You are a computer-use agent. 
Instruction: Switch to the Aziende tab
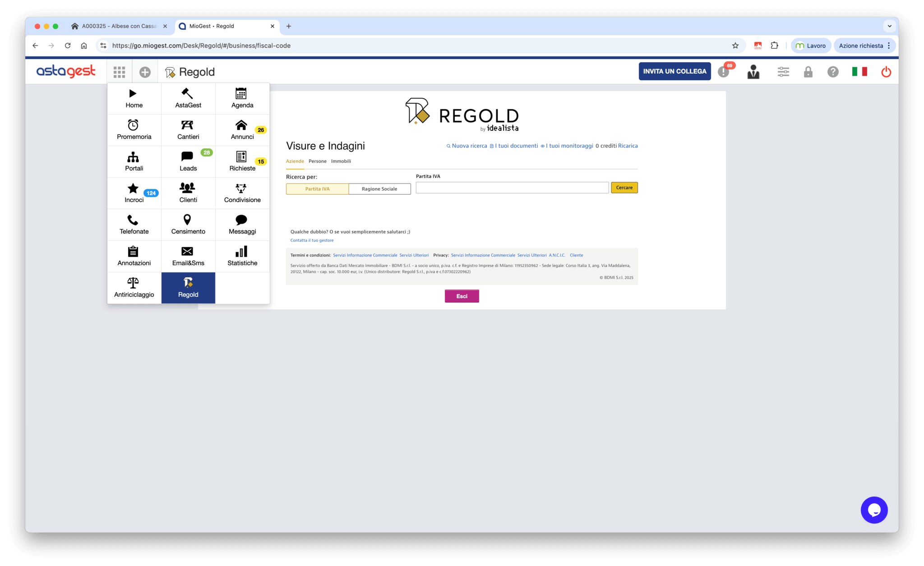coord(295,161)
